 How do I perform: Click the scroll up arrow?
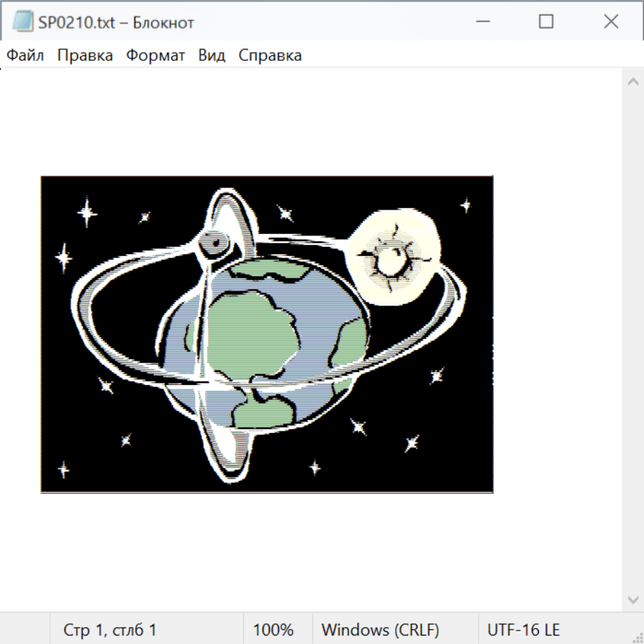(x=633, y=82)
